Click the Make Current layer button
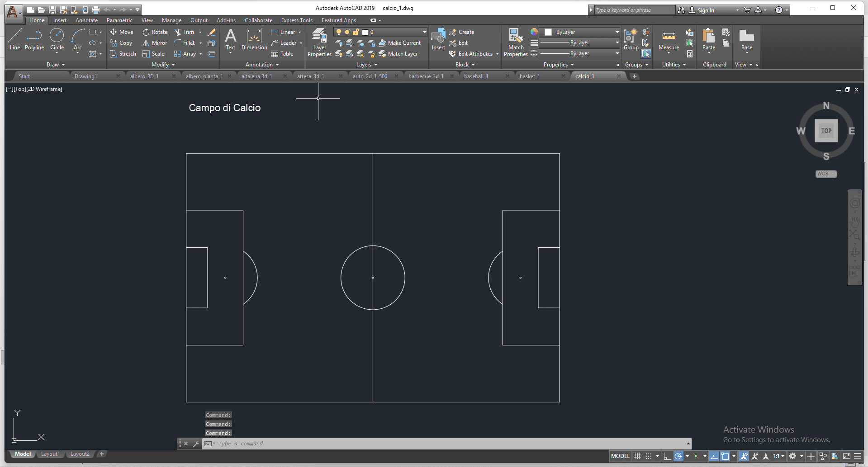 (x=400, y=43)
